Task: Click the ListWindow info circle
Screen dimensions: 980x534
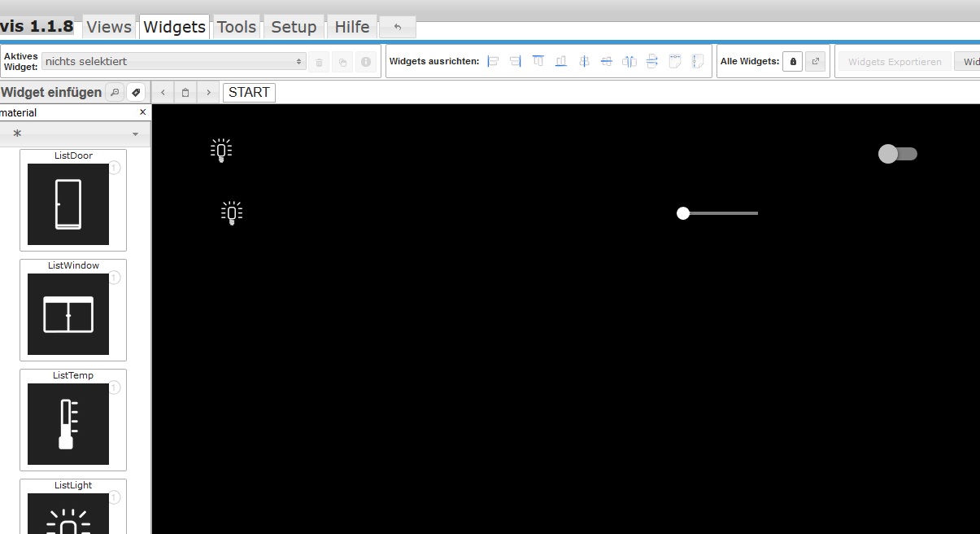Action: (x=114, y=278)
